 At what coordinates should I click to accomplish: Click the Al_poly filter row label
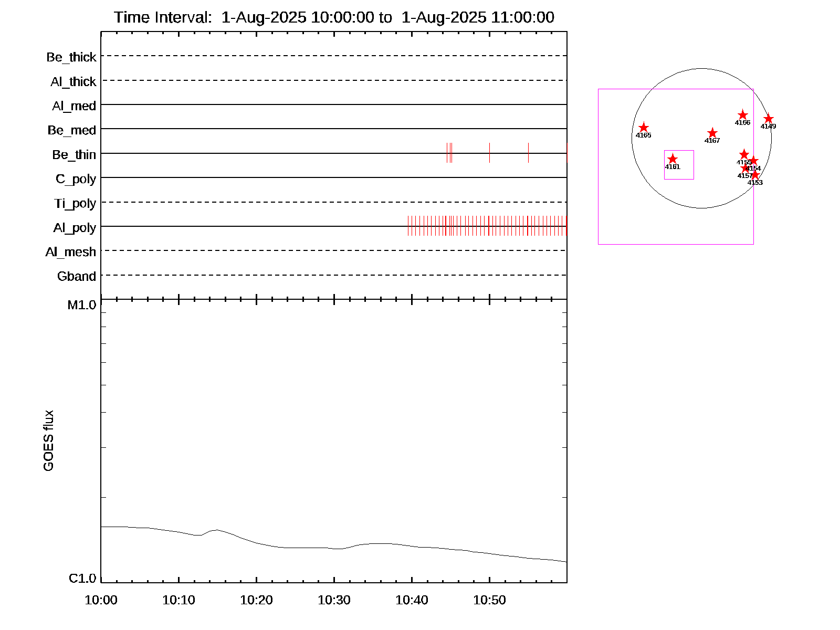click(75, 228)
